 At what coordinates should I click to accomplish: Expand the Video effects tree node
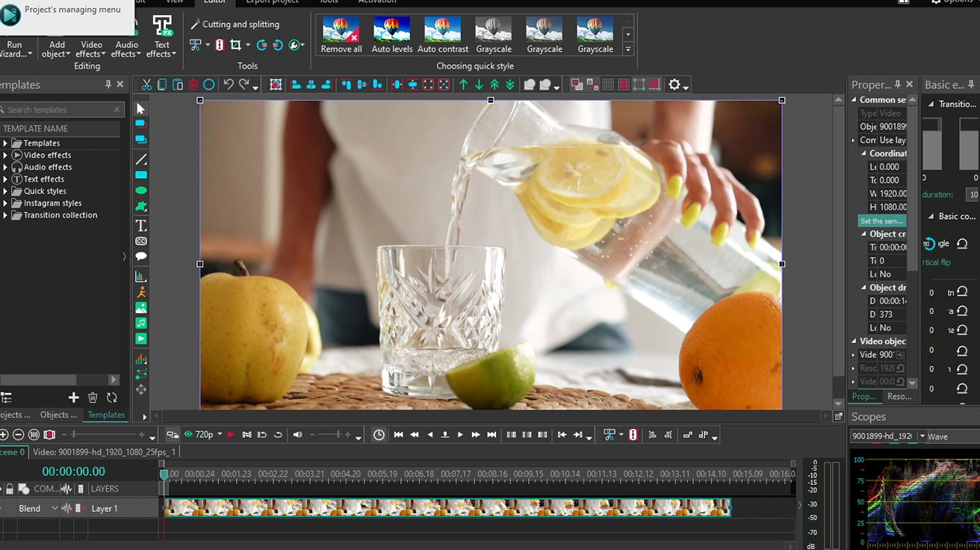(5, 155)
